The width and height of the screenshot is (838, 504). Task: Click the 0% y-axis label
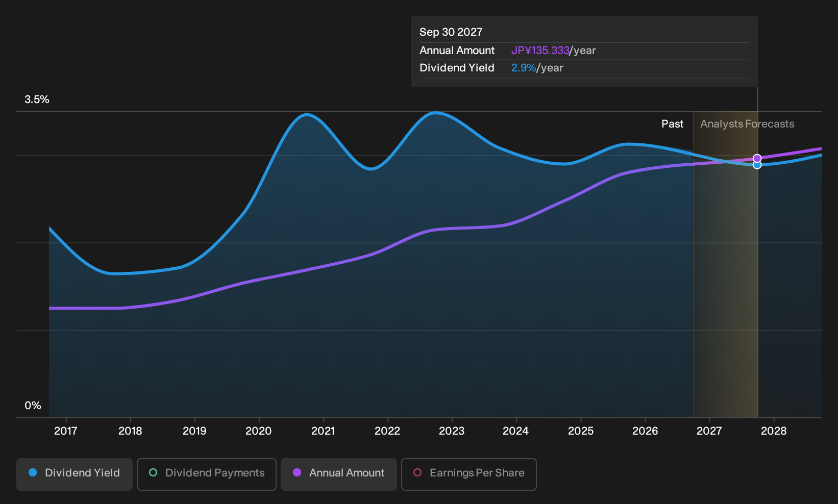pos(33,406)
